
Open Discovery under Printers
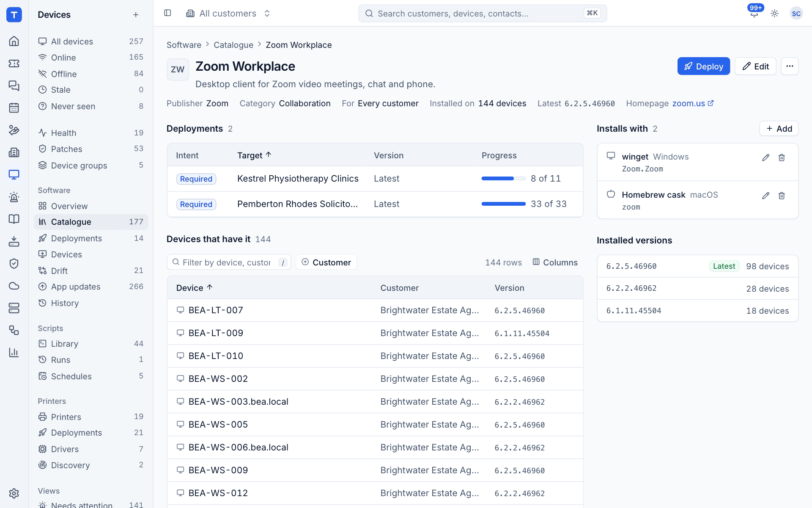(x=91, y=465)
